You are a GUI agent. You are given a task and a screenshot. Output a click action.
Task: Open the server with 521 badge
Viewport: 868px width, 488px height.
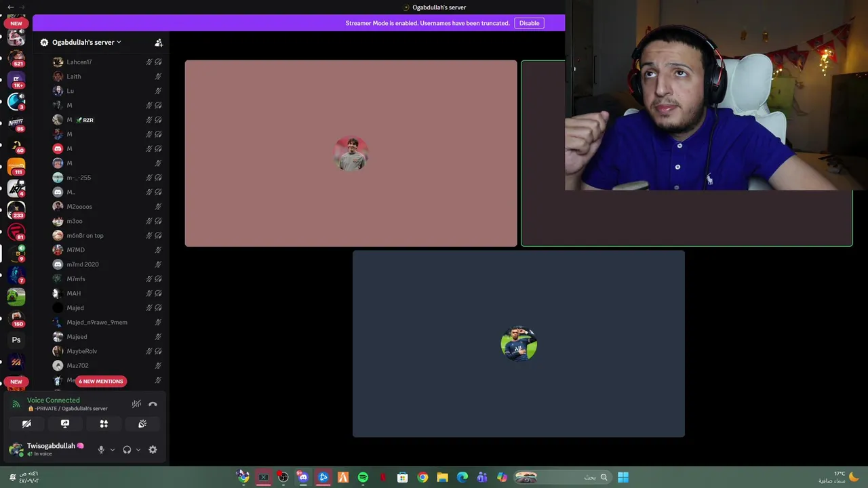[x=16, y=58]
